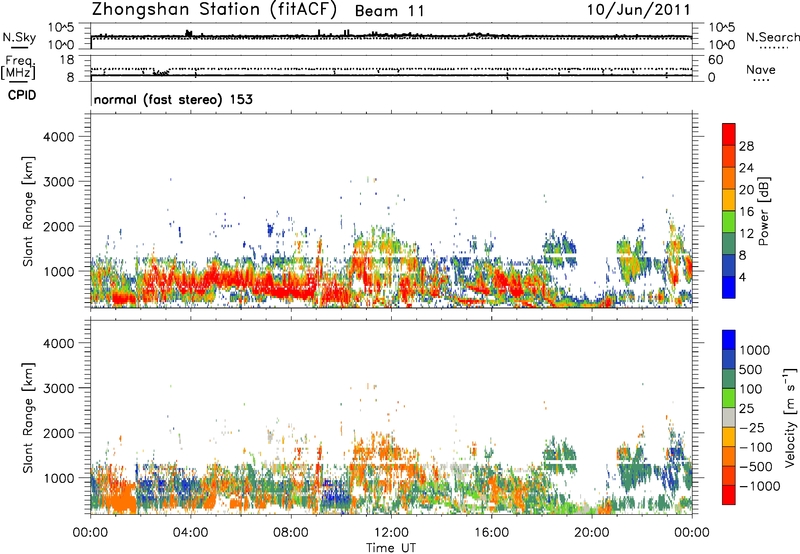Screen dimensions: 800x554
Task: Click the 'Velocity [m s-1]' colorbar label
Action: click(x=790, y=417)
